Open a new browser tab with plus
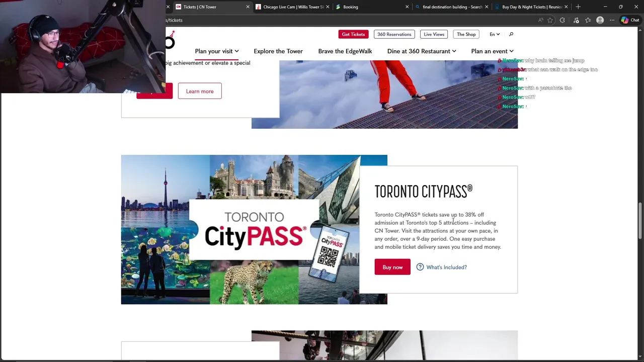Image resolution: width=644 pixels, height=362 pixels. click(578, 7)
